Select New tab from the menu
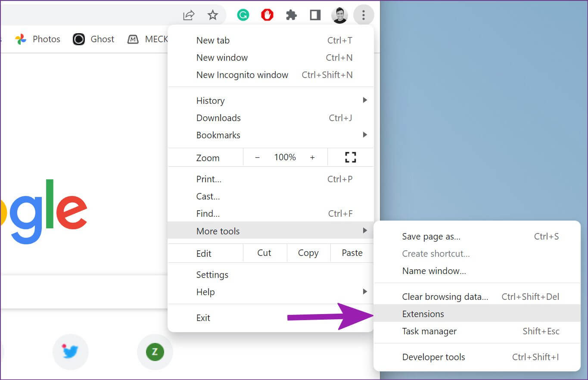 (271, 40)
